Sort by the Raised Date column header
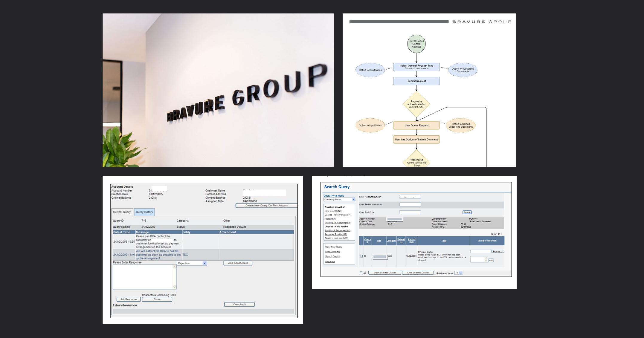This screenshot has width=644, height=338. [412, 241]
